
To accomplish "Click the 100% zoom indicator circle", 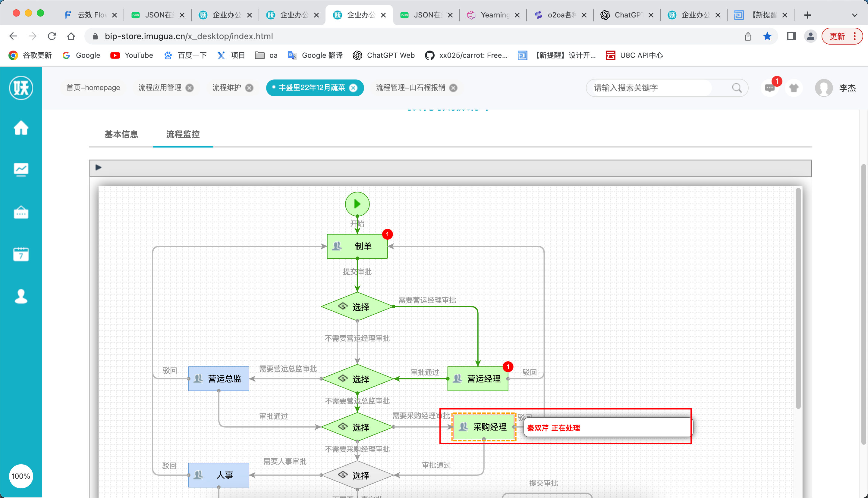I will 21,476.
